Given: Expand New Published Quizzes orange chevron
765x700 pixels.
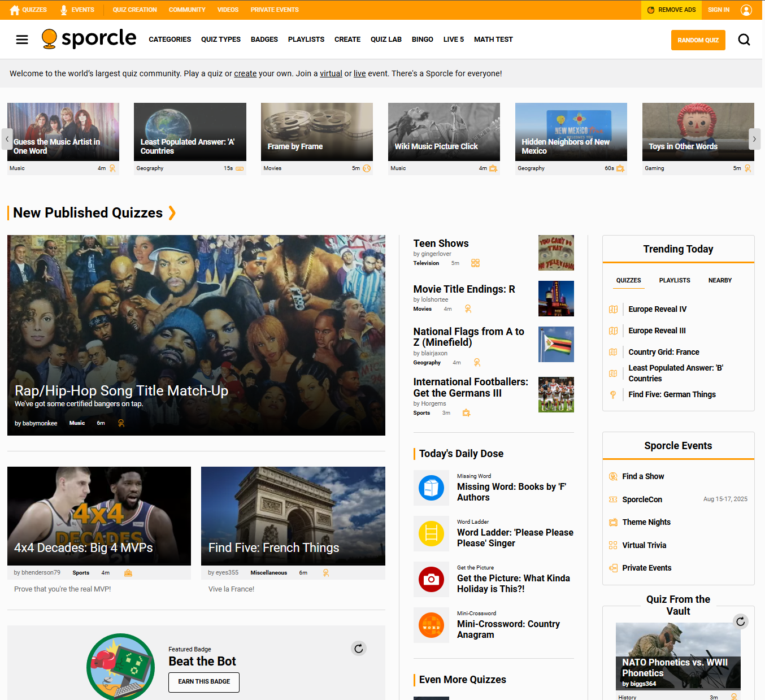Looking at the screenshot, I should (172, 213).
